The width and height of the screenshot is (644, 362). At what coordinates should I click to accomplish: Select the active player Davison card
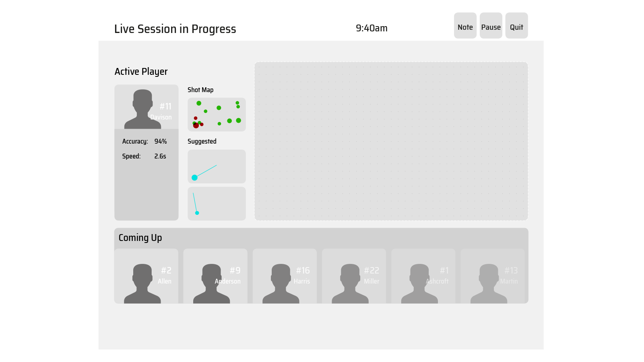click(x=147, y=152)
